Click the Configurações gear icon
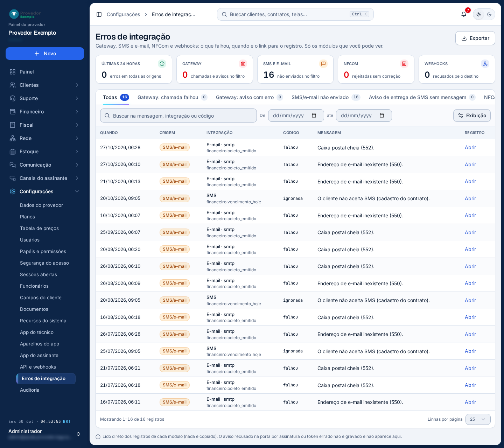The width and height of the screenshot is (504, 448). tap(13, 191)
